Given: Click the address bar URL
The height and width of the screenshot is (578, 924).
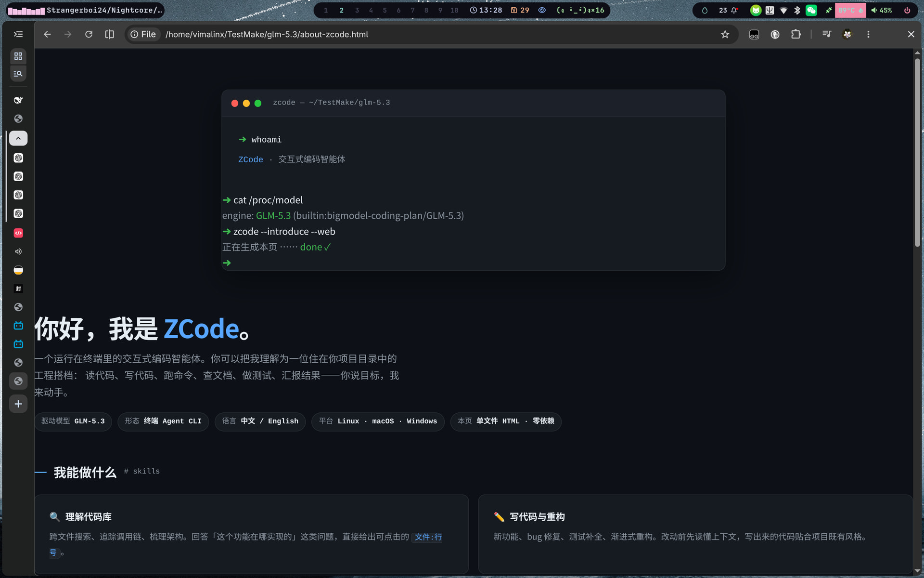Looking at the screenshot, I should [x=267, y=34].
